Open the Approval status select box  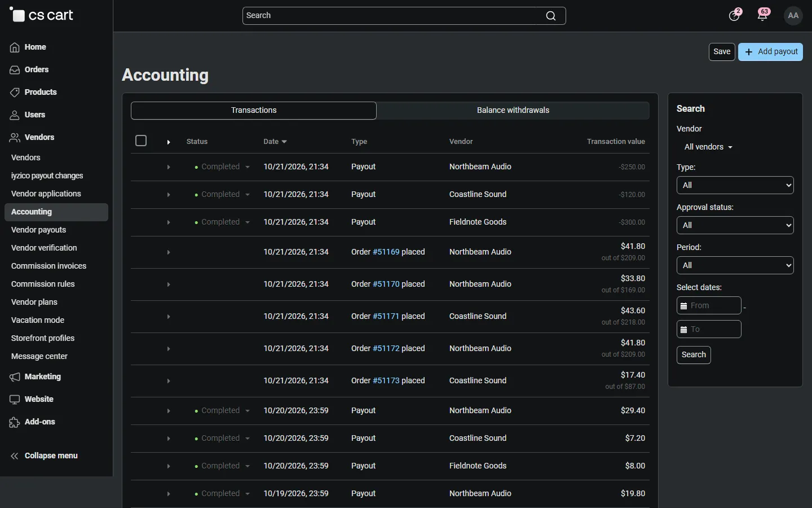(735, 225)
